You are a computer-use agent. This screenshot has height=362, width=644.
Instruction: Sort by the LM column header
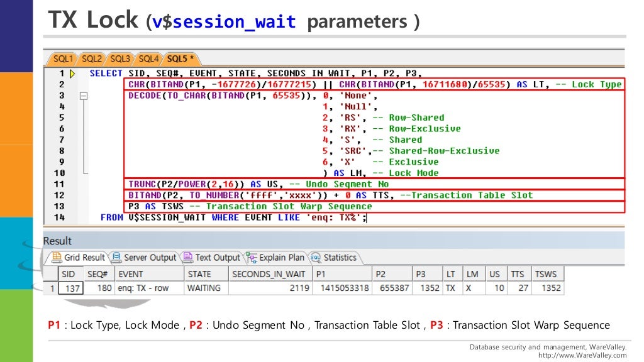tap(474, 274)
